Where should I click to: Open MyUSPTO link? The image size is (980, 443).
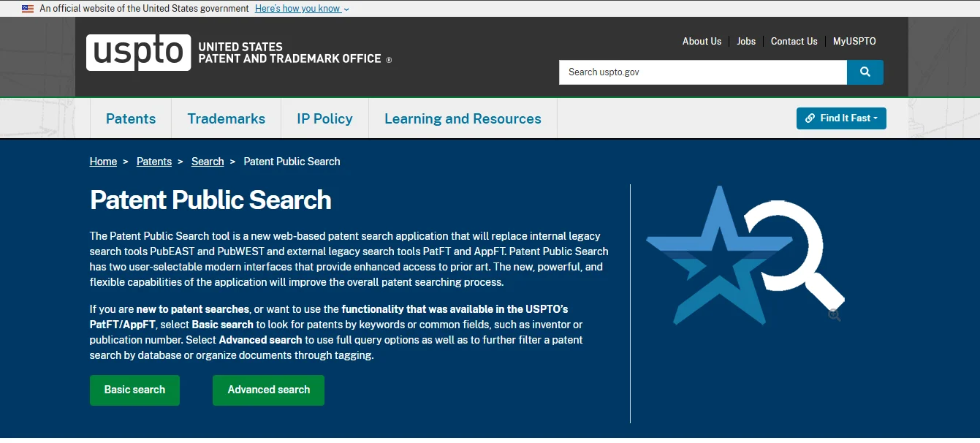point(854,42)
